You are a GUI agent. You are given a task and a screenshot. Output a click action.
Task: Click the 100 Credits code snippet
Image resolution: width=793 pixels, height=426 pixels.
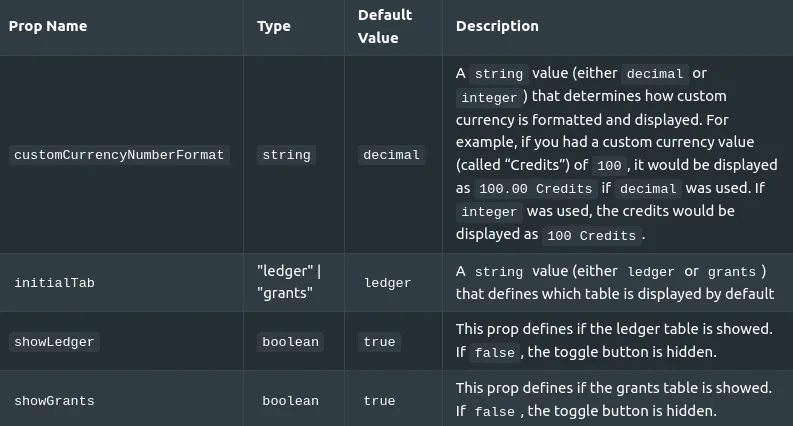pos(591,236)
